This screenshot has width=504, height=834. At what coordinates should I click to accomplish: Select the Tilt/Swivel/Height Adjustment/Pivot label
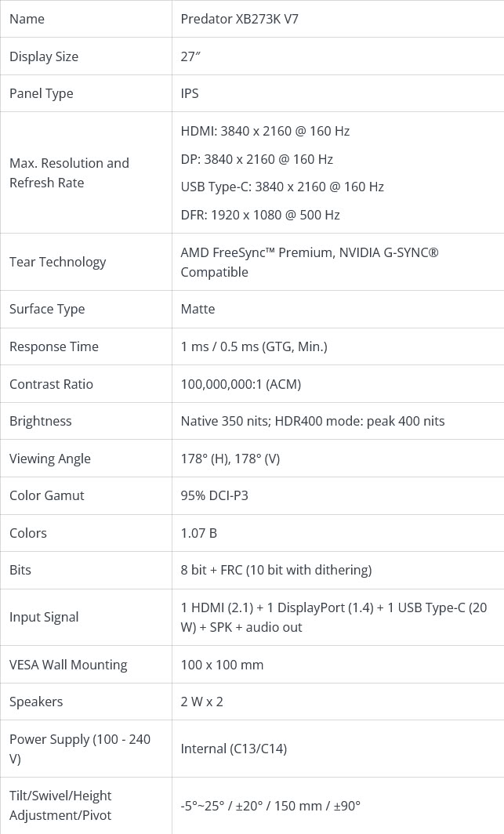point(60,806)
